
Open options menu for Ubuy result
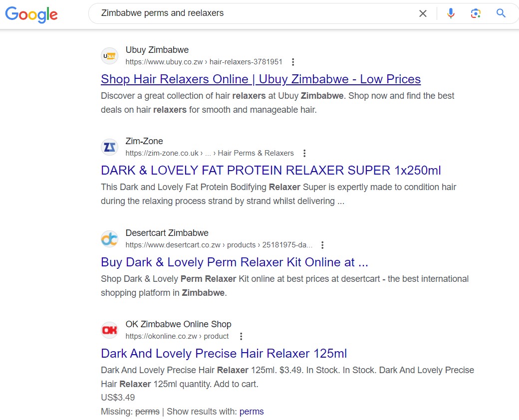(292, 62)
